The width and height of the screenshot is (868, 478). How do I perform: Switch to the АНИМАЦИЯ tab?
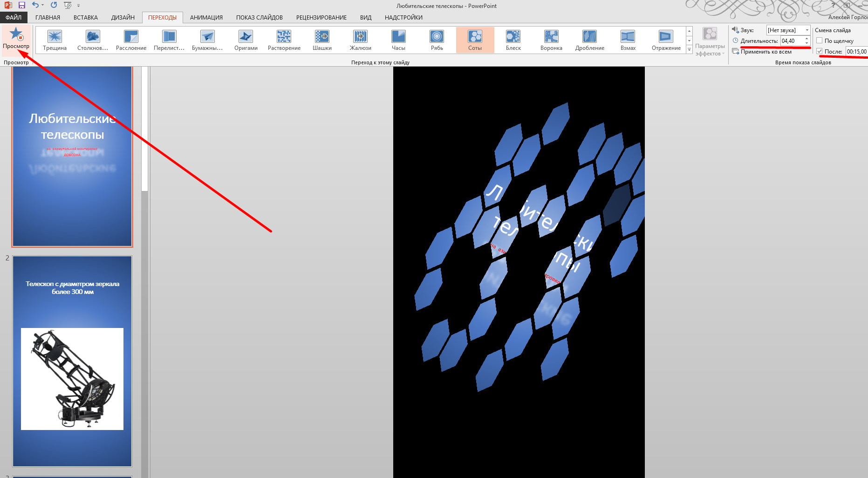point(206,18)
